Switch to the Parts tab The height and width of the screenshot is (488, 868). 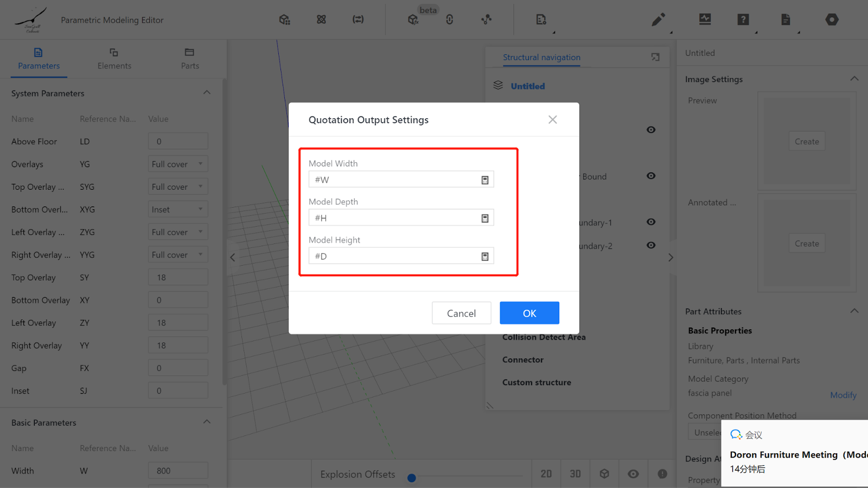(x=190, y=59)
